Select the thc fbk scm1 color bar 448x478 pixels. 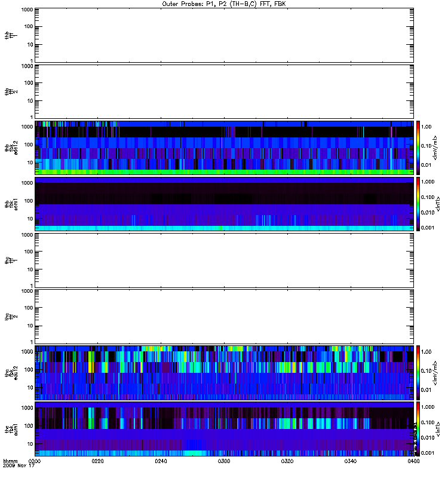(418, 429)
